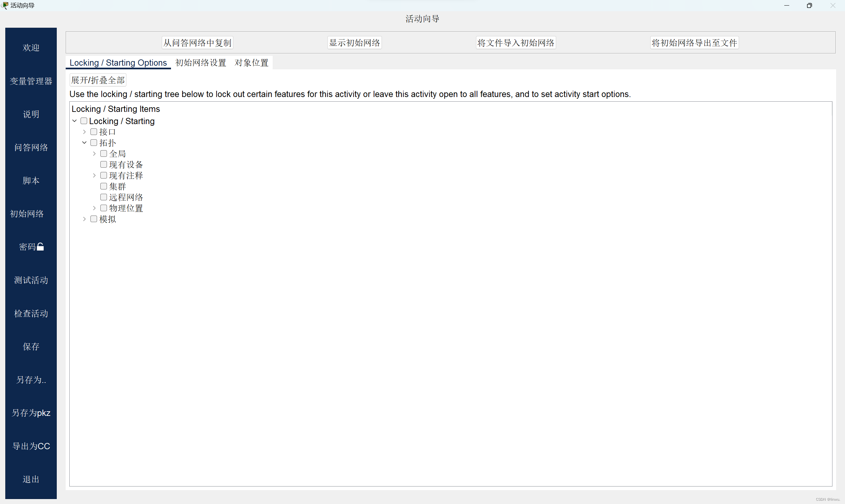Check the 集群 checkbox

point(104,186)
